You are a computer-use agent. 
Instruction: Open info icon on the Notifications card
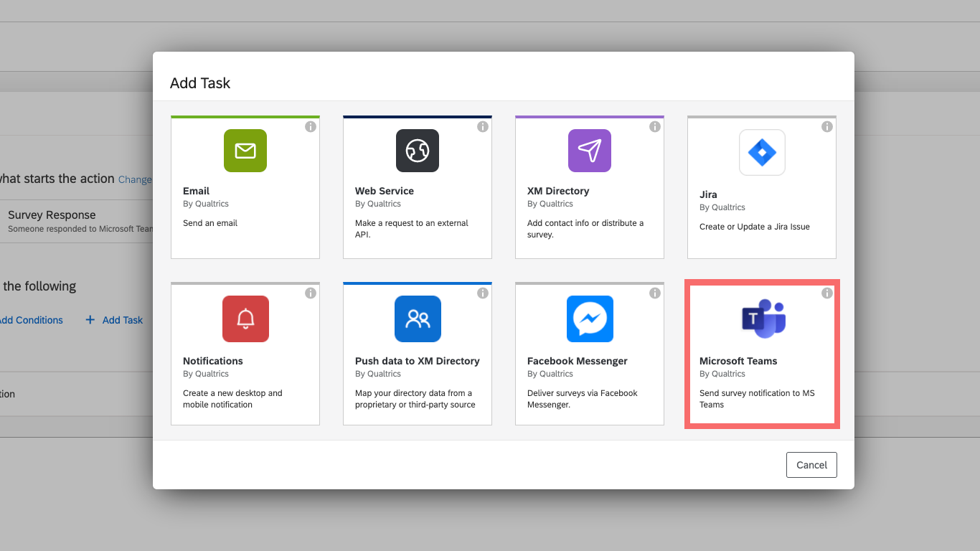click(x=311, y=293)
